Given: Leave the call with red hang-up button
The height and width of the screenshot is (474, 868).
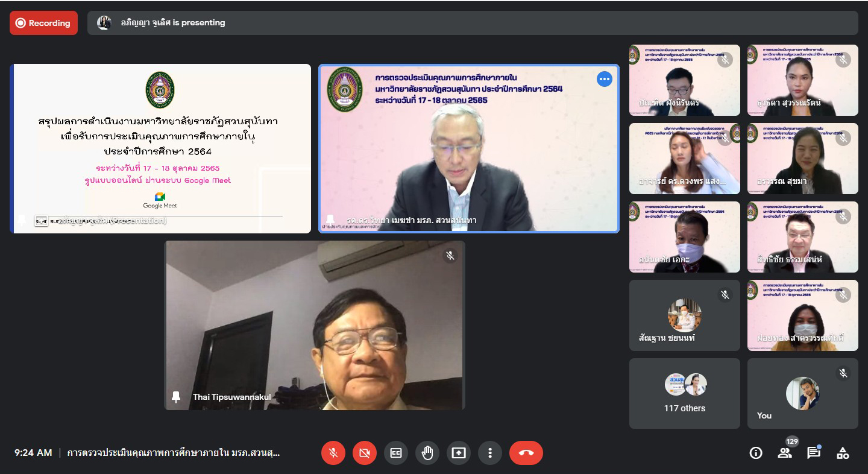Looking at the screenshot, I should pos(526,453).
